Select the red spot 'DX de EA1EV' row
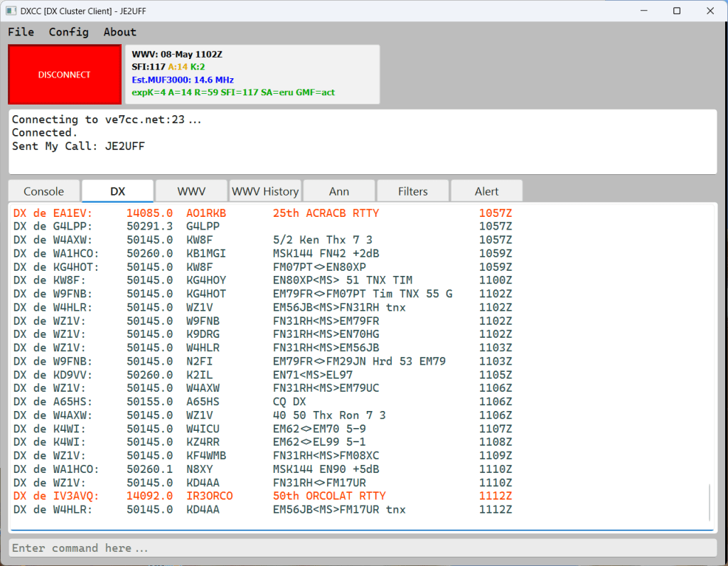This screenshot has height=566, width=728. click(262, 213)
